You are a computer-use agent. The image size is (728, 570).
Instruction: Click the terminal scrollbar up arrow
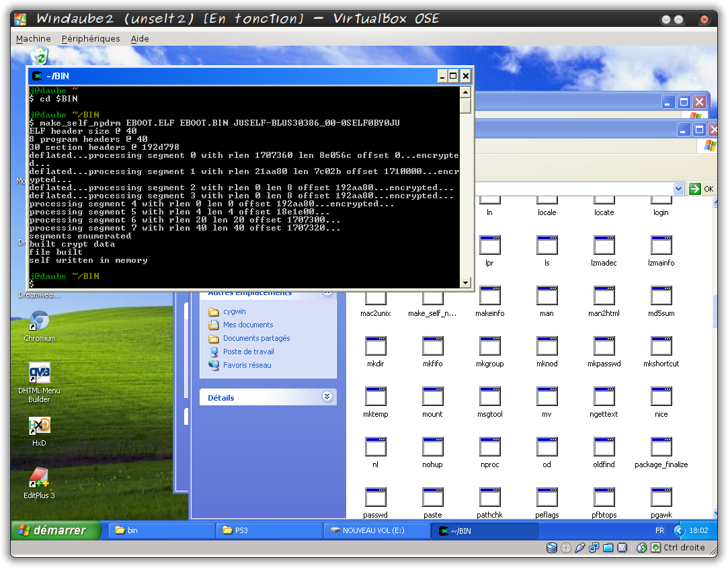click(466, 92)
